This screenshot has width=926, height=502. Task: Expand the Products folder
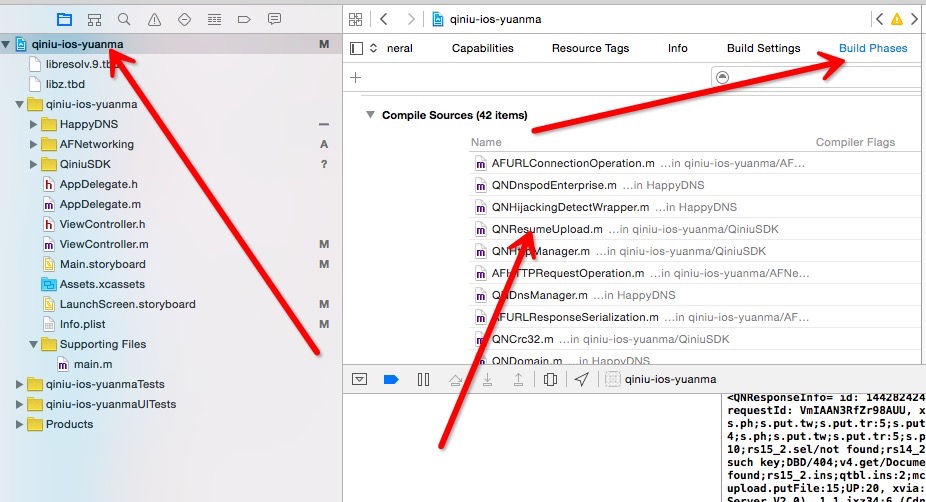point(19,425)
